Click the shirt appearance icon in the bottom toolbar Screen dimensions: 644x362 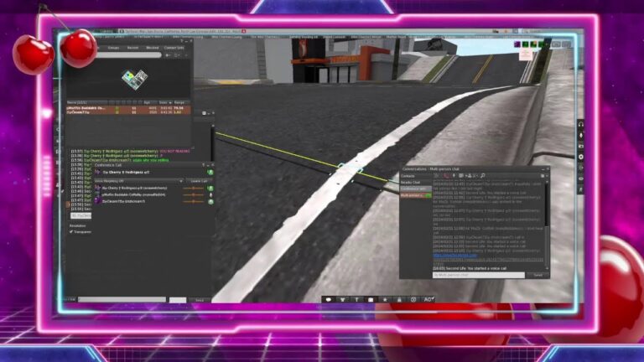[x=342, y=300]
